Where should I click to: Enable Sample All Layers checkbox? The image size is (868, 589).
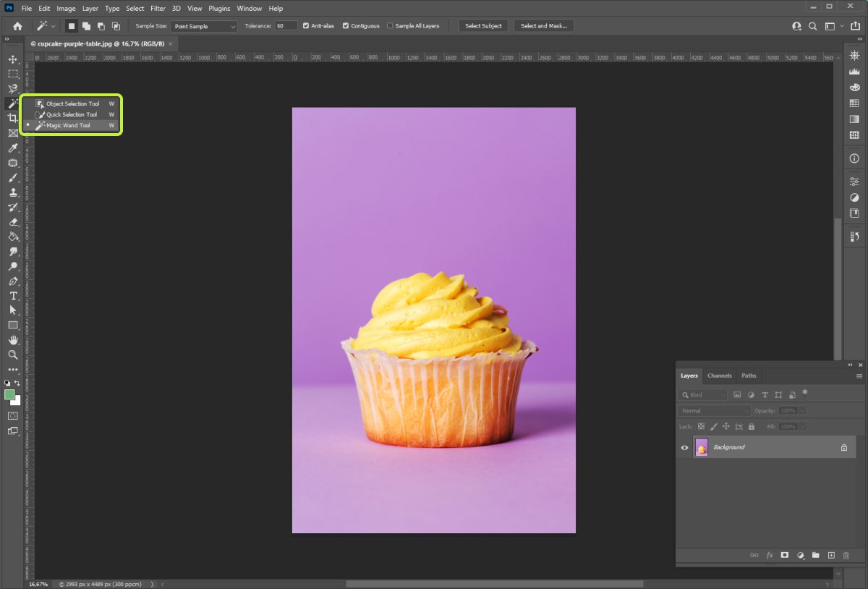pos(391,26)
